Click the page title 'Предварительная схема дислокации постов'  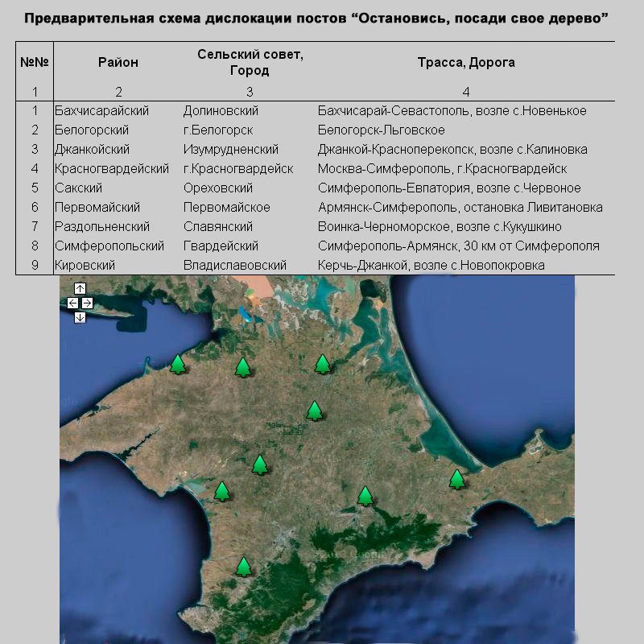coord(186,19)
